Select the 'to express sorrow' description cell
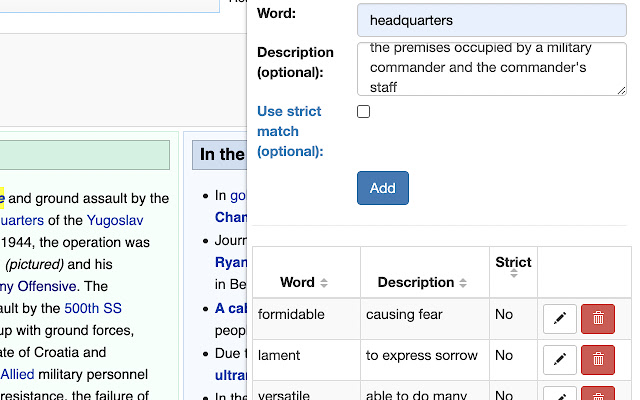 coord(425,360)
